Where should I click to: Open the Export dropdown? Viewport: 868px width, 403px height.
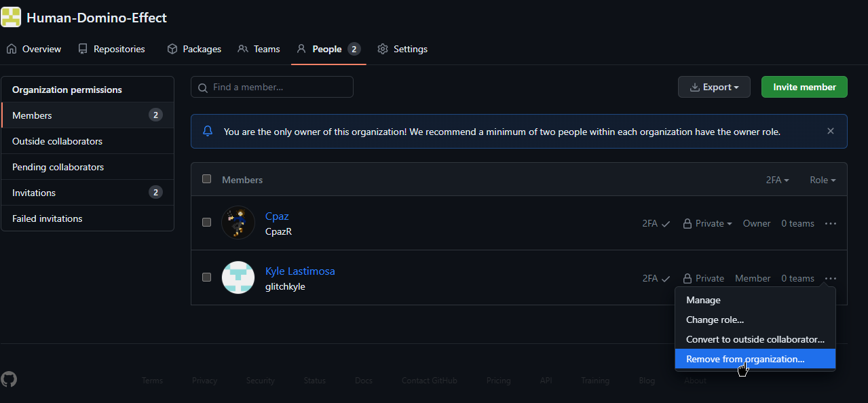[713, 87]
